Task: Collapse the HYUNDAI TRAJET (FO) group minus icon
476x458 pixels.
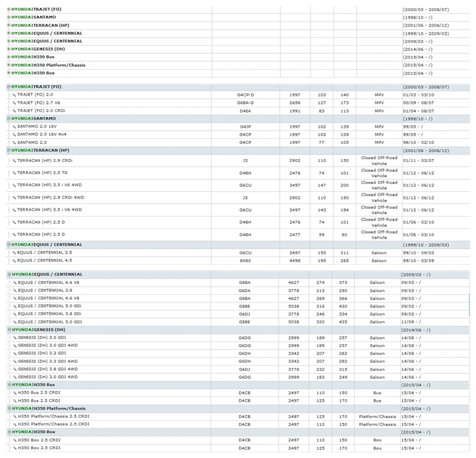Action: [x=9, y=87]
